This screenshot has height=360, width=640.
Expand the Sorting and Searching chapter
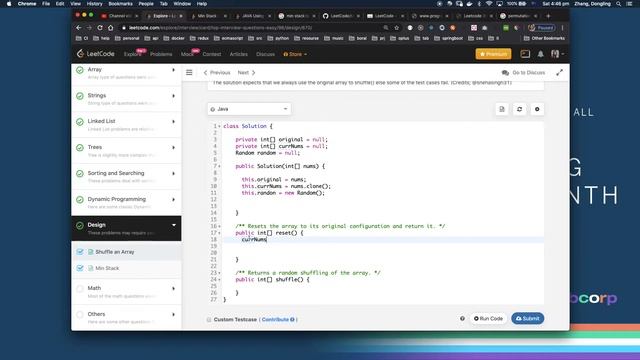173,173
